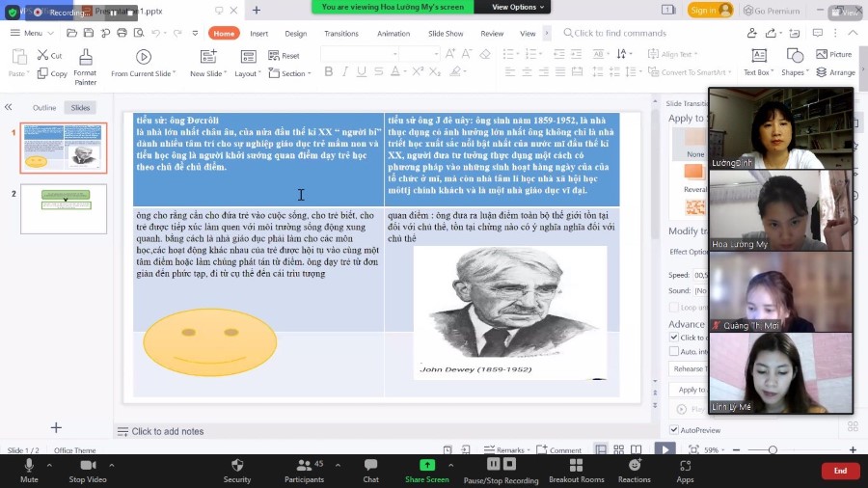
Task: Select slide 2 thumbnail
Action: point(64,209)
